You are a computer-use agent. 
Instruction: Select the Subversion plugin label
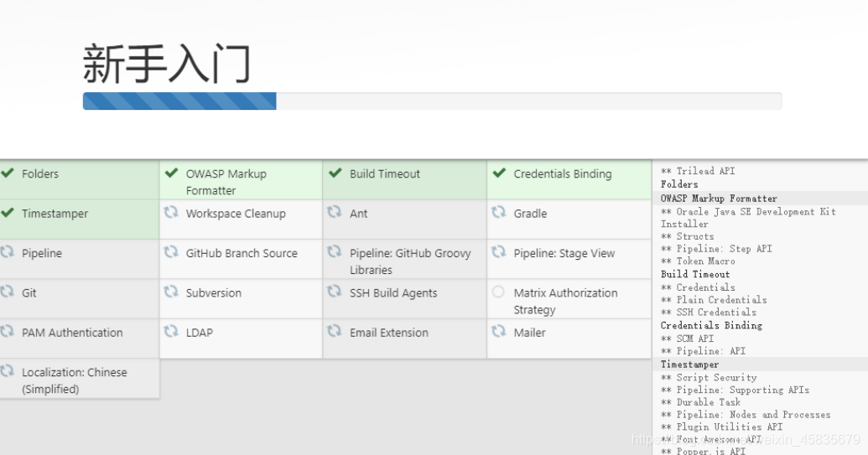click(x=214, y=293)
